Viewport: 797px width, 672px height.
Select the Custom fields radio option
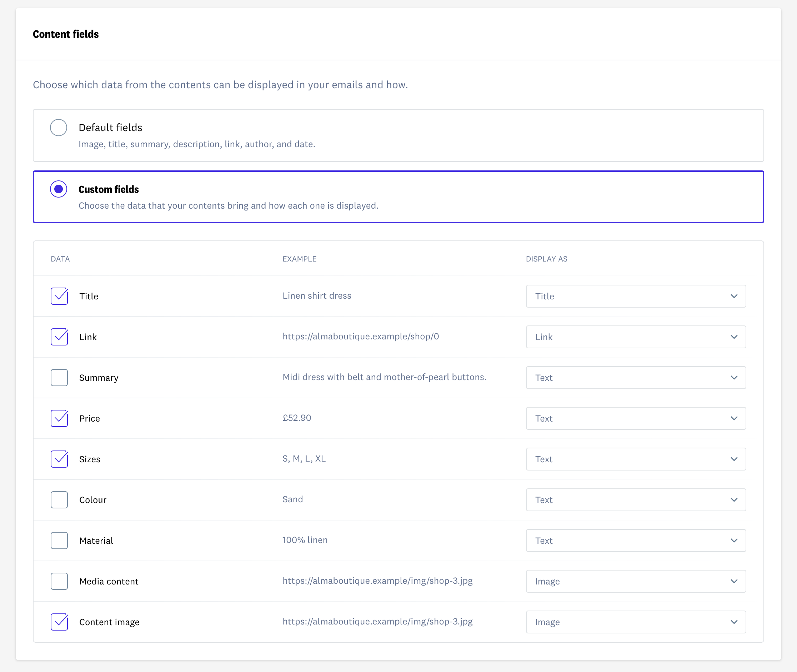[59, 189]
